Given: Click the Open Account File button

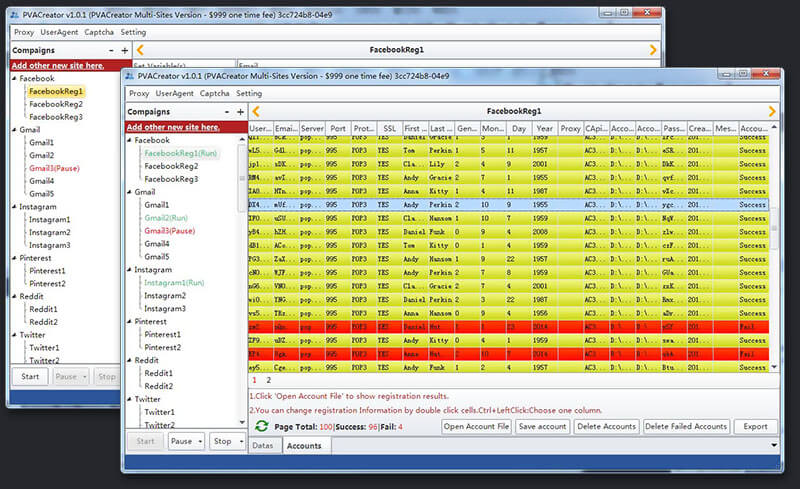Looking at the screenshot, I should click(475, 426).
